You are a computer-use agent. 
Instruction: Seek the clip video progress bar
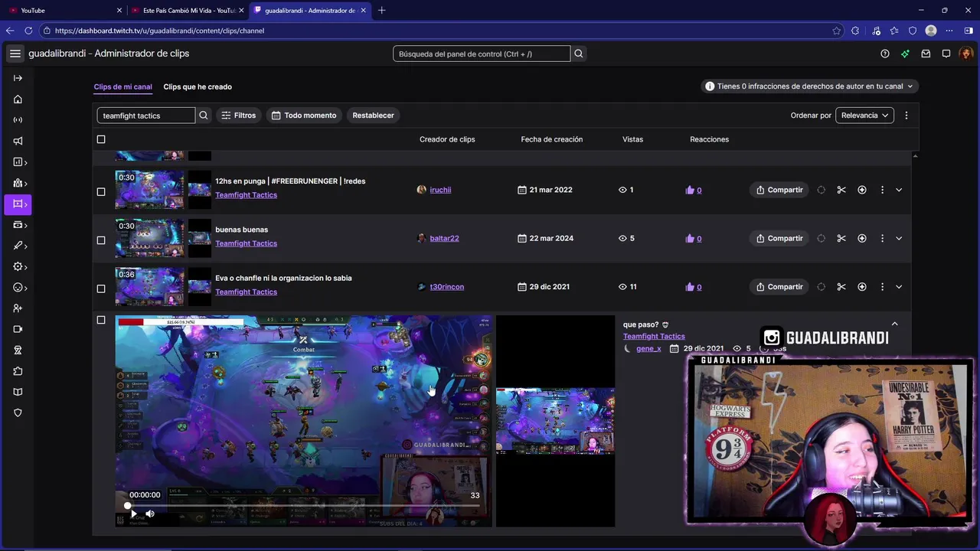[x=303, y=506]
